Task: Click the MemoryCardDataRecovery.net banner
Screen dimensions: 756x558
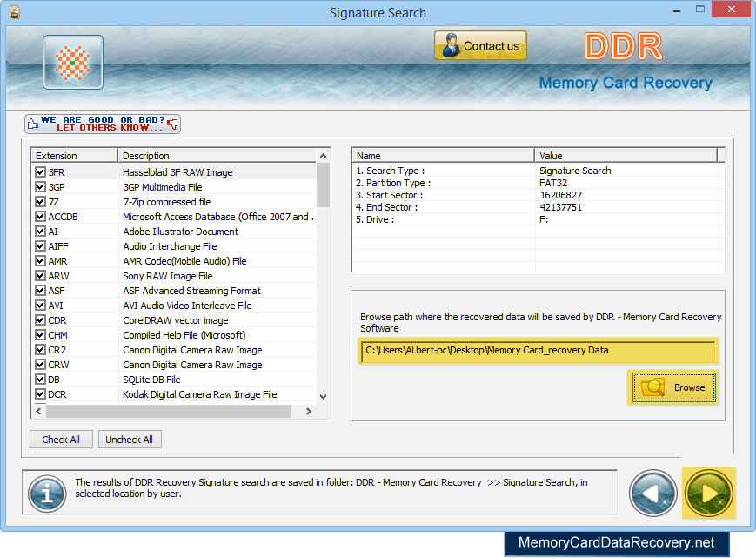Action: [617, 543]
